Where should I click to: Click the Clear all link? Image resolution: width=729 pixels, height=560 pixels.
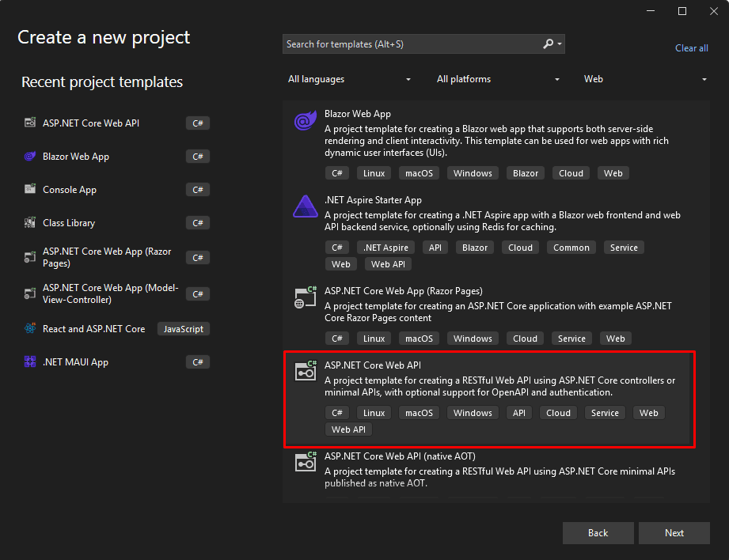click(691, 48)
